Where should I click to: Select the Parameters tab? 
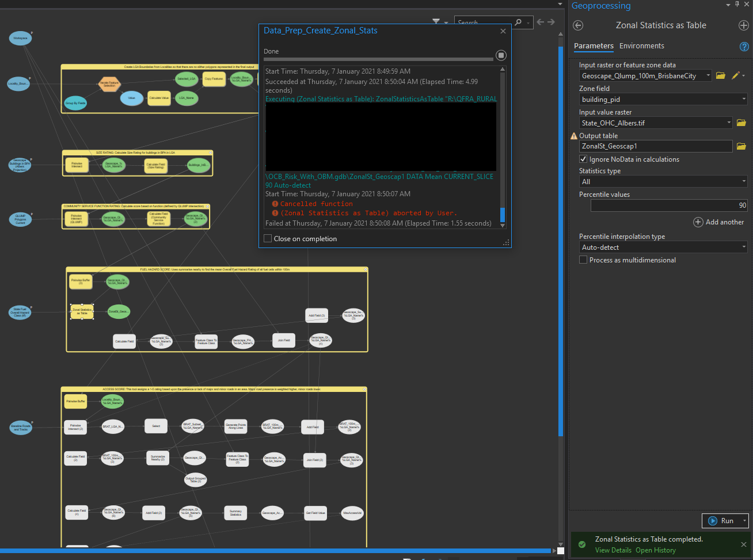[594, 46]
